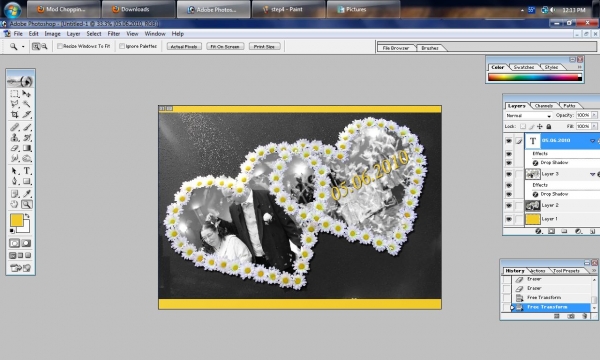The height and width of the screenshot is (360, 600).
Task: Open the Windows Start button
Action: [x=12, y=10]
